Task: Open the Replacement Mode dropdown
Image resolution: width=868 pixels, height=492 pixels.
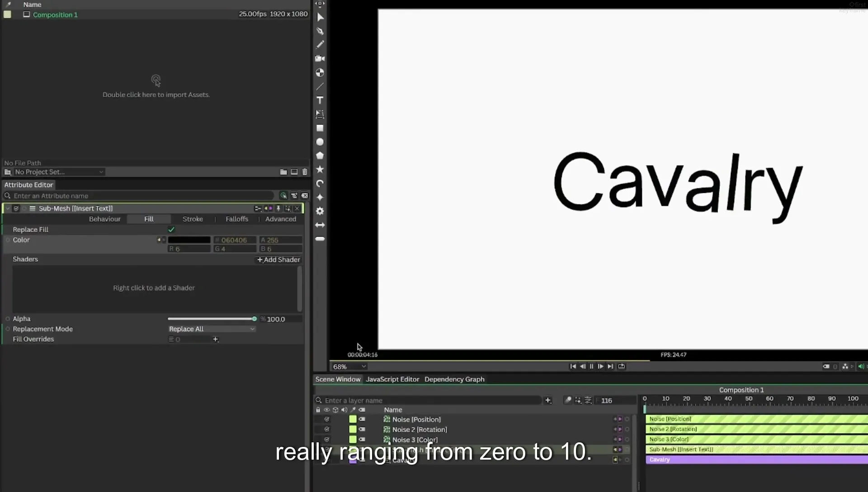Action: pyautogui.click(x=212, y=329)
